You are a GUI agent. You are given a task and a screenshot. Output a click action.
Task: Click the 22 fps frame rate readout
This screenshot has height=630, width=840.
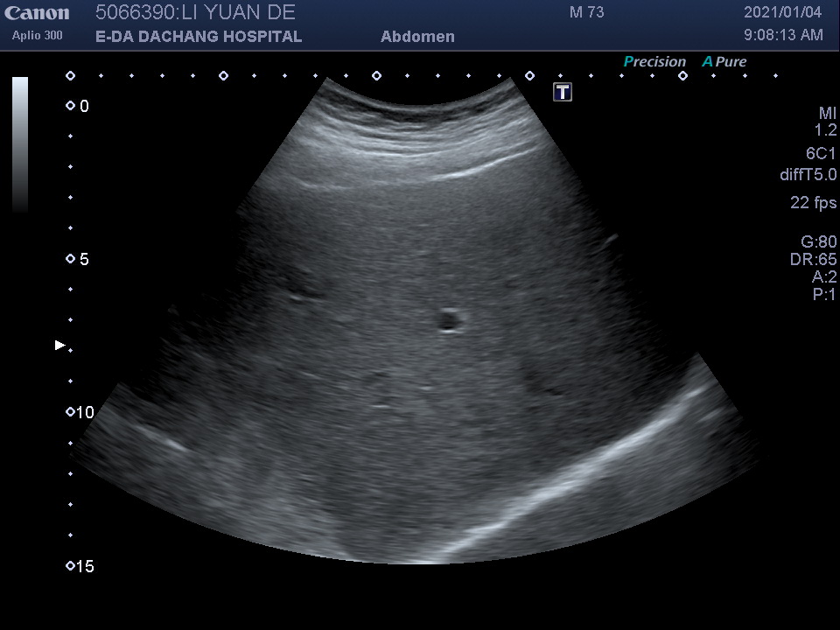pos(813,202)
